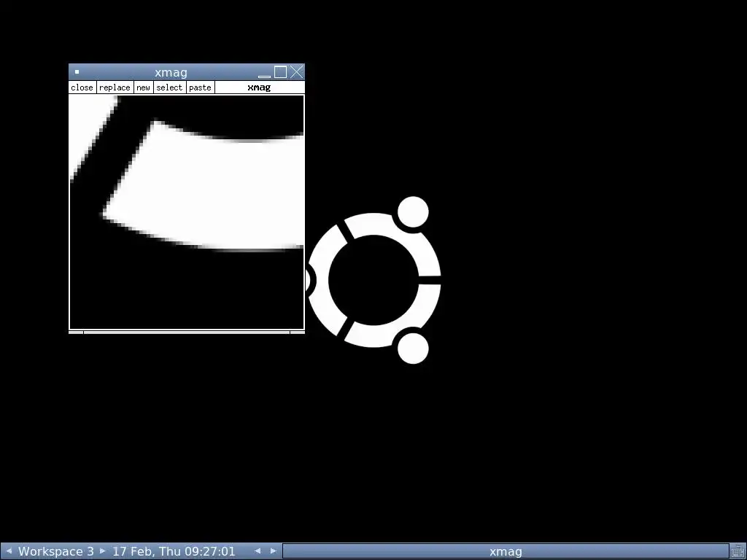
Task: Switch to previous workspace arrow
Action: (9, 551)
